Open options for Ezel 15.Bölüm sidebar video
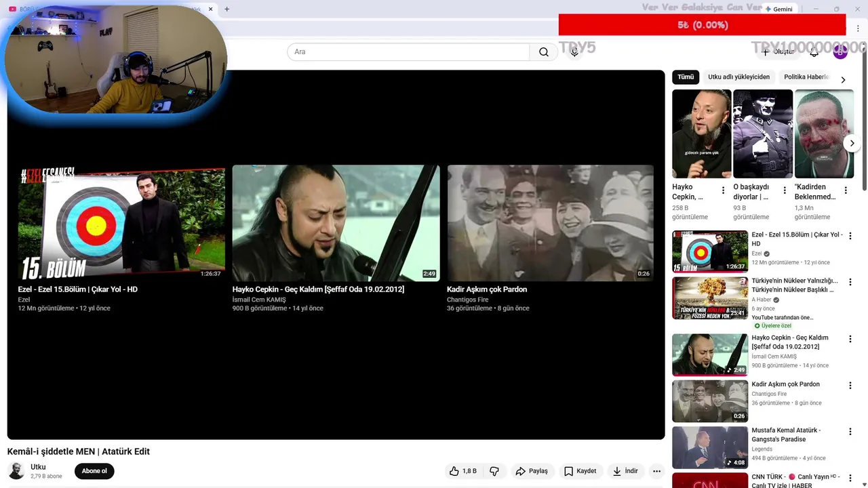The width and height of the screenshot is (868, 488). [850, 236]
